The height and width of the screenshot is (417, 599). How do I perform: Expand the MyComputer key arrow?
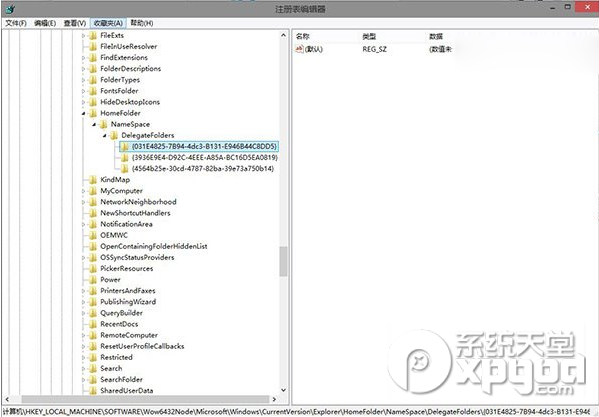point(84,191)
